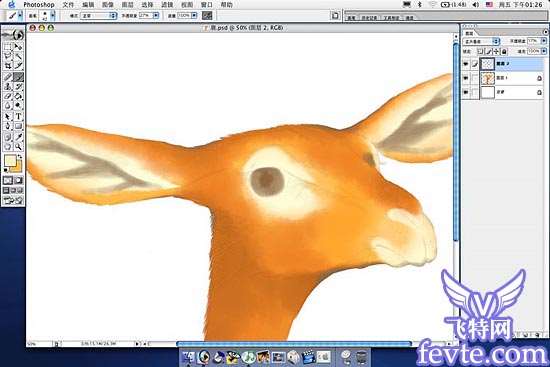Select the Crop tool
Image resolution: width=550 pixels, height=367 pixels.
tap(8, 66)
